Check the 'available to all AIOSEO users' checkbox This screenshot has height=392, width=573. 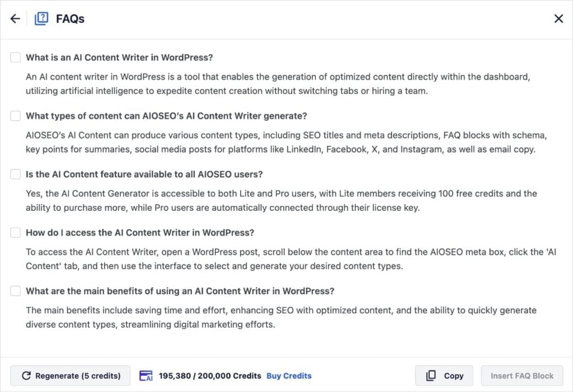point(15,174)
